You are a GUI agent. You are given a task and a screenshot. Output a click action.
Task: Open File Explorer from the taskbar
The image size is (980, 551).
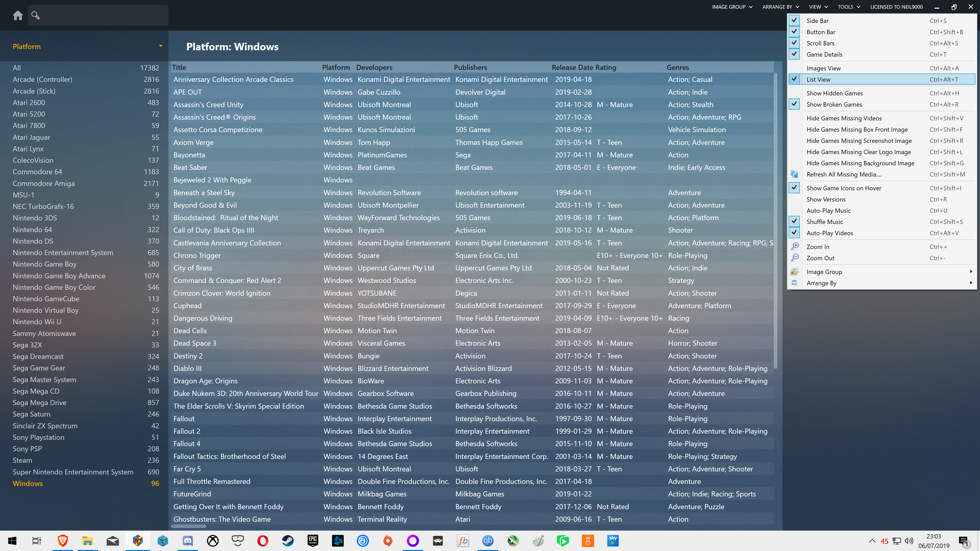(x=88, y=541)
